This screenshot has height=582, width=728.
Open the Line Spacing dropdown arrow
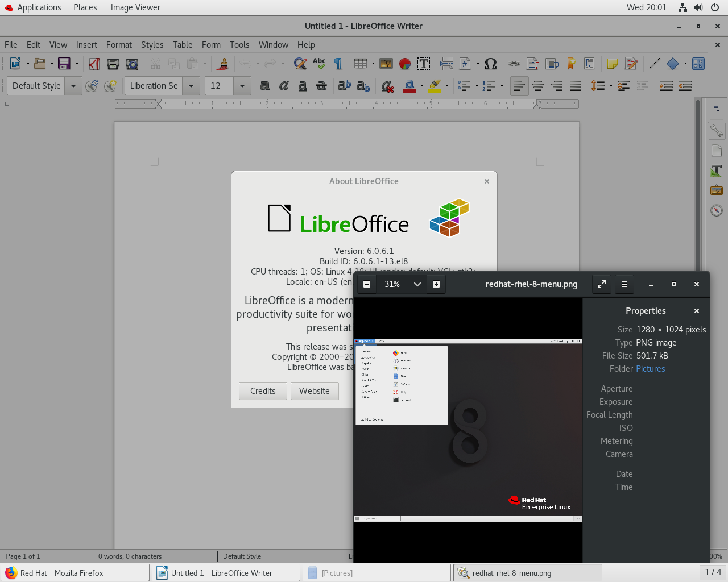click(x=611, y=86)
